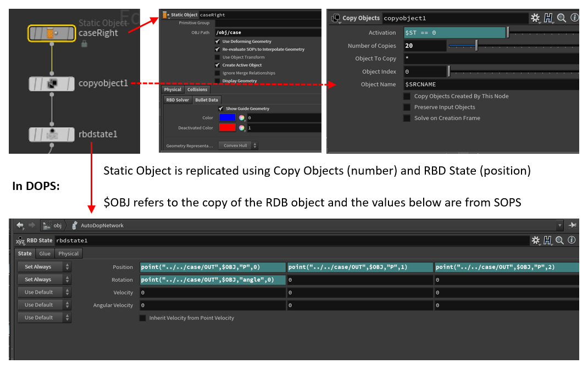
Task: Expand the Use Default dropdown for Velocity
Action: (44, 292)
